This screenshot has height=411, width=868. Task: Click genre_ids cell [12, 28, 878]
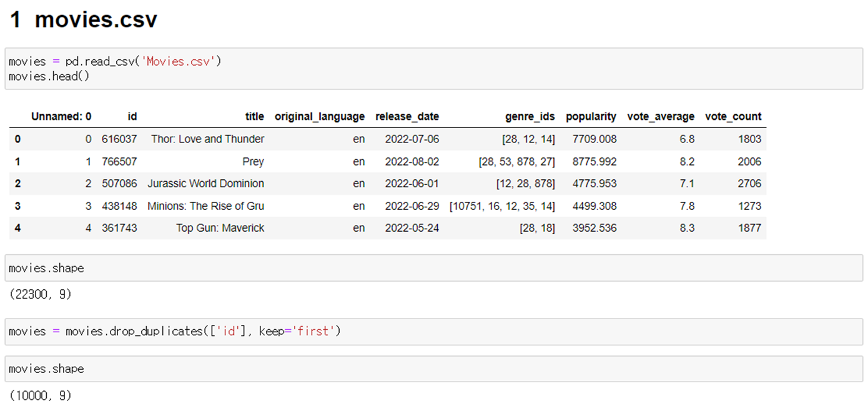tap(526, 184)
